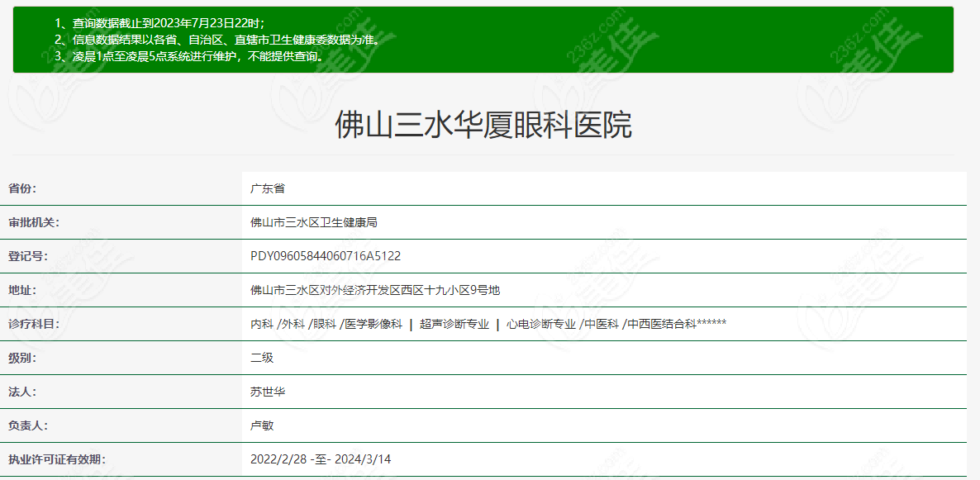Select the 审批机关 label

coord(34,222)
